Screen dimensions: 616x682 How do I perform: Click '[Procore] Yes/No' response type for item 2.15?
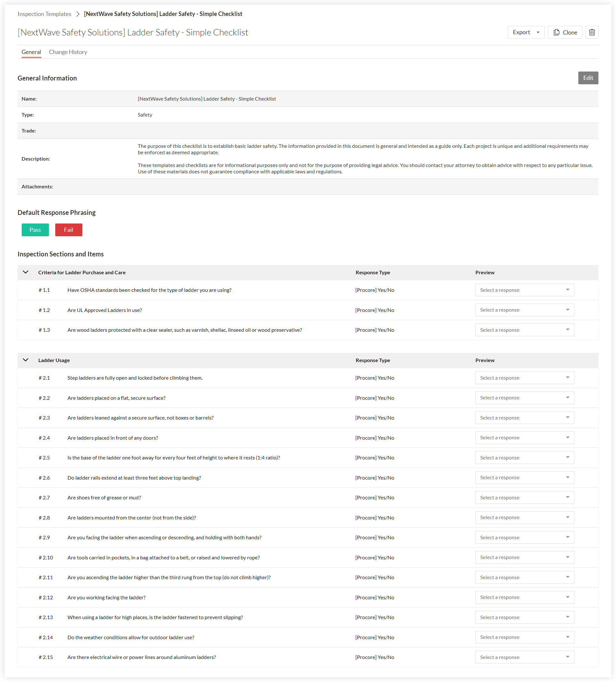point(375,657)
